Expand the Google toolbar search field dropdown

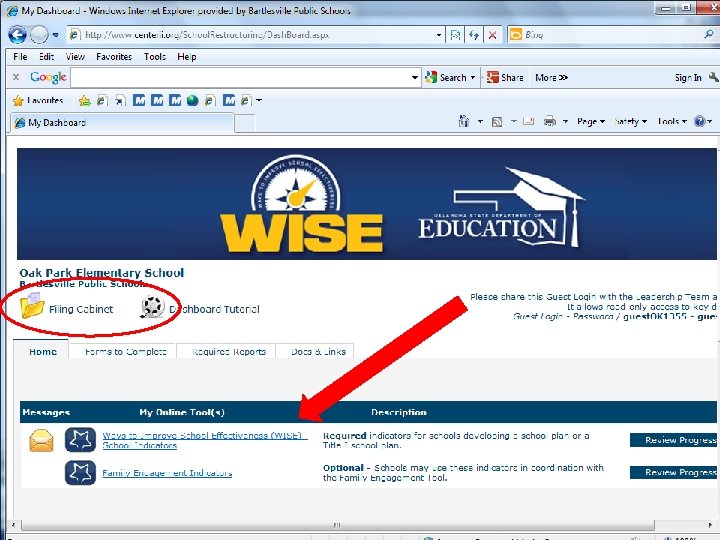pos(415,78)
